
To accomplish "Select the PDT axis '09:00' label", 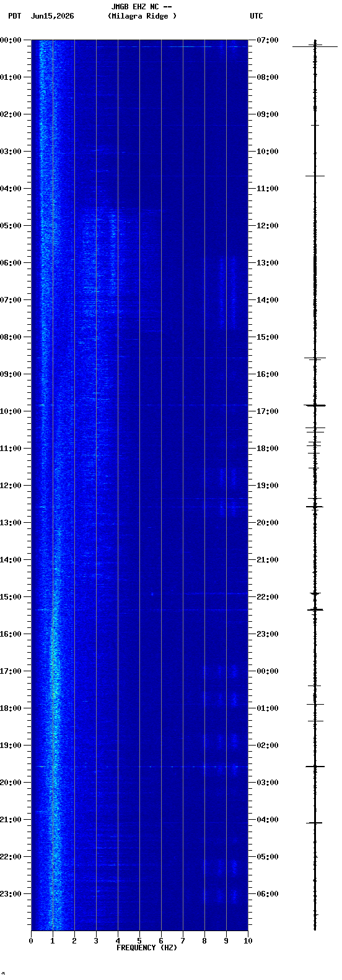I will click(11, 374).
